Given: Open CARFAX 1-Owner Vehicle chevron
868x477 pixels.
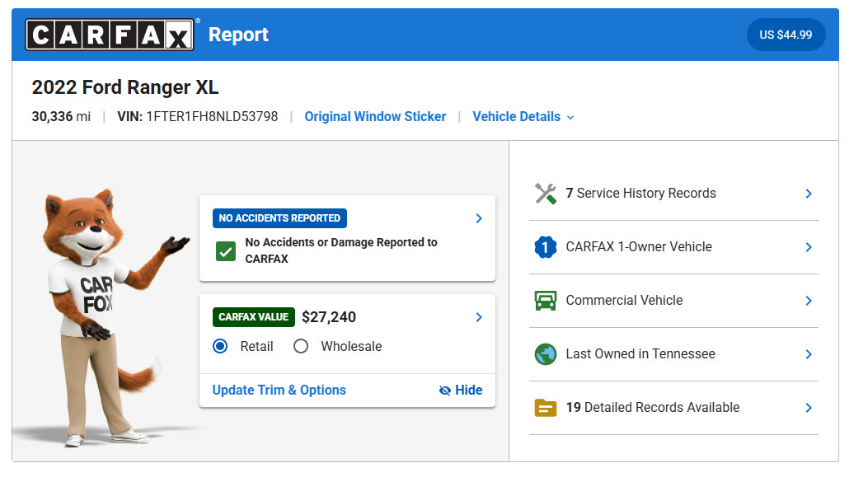Looking at the screenshot, I should [x=809, y=247].
